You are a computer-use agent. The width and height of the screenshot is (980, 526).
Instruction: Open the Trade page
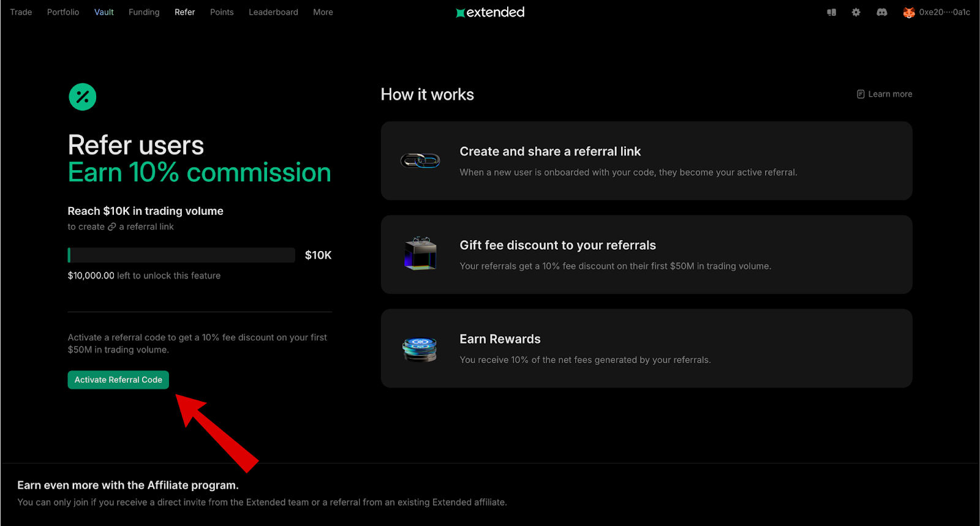point(21,12)
